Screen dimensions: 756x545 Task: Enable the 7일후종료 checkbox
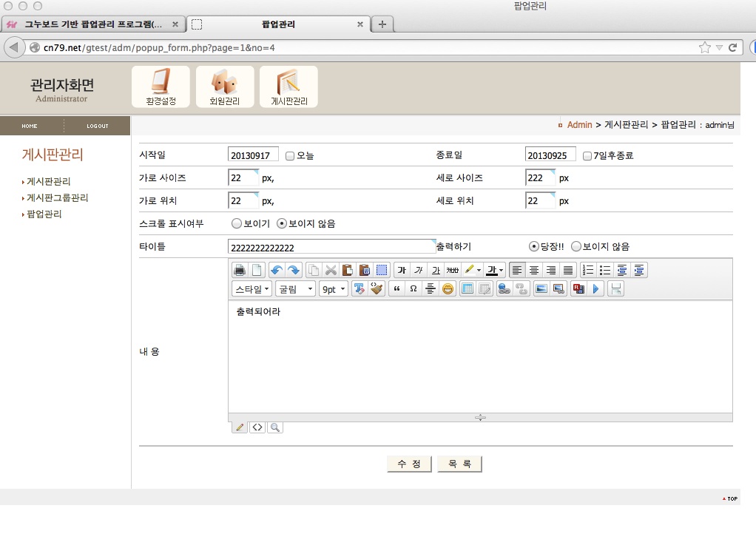587,156
